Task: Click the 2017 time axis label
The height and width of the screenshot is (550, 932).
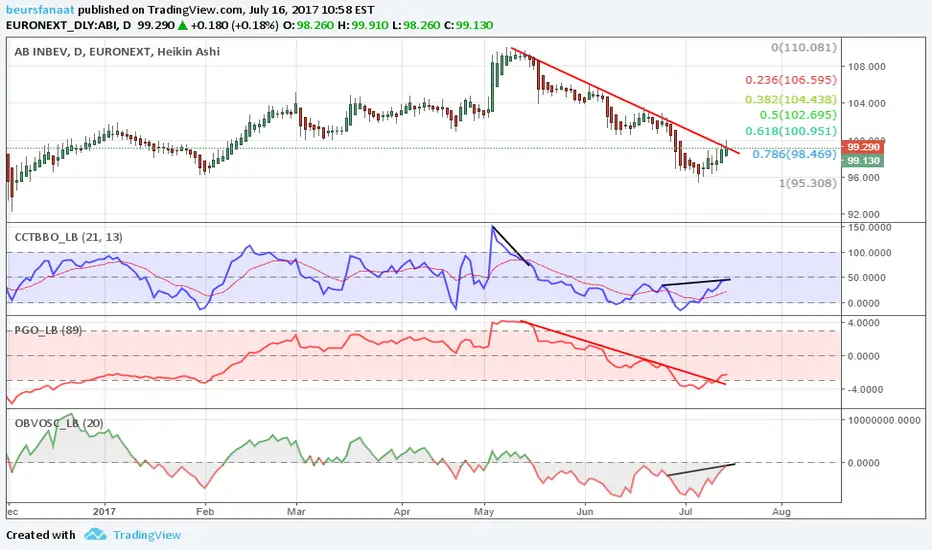Action: pos(105,511)
